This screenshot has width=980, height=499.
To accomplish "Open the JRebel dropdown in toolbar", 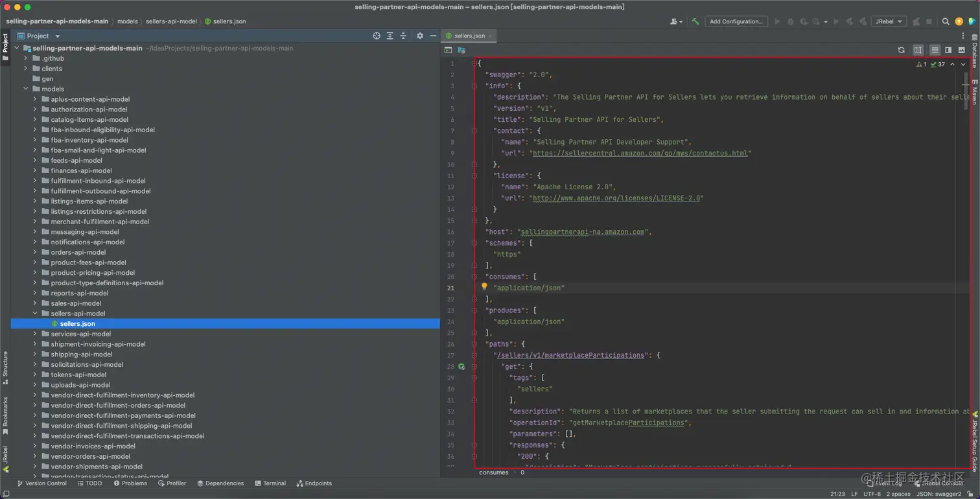I will (x=889, y=21).
